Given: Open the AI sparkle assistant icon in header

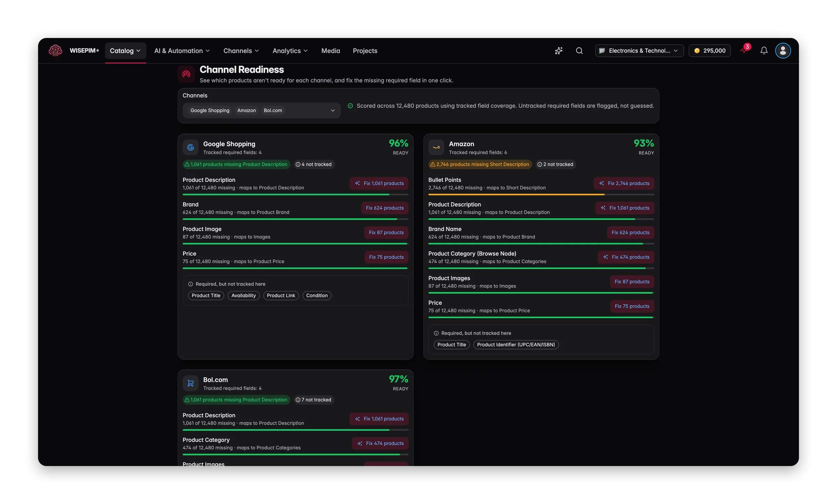Looking at the screenshot, I should (559, 51).
